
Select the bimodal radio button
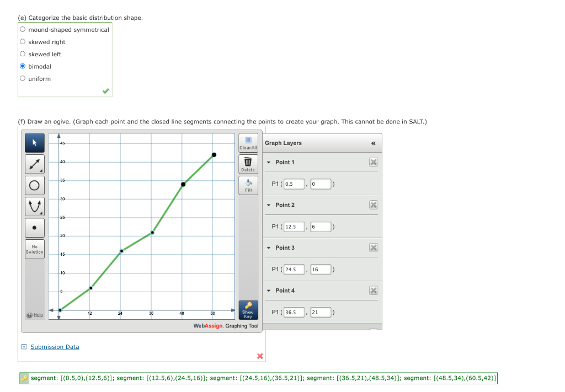pyautogui.click(x=23, y=66)
